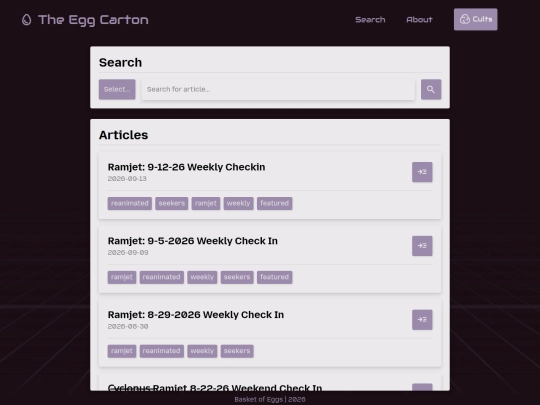Click the magnifier search submit icon

(431, 90)
